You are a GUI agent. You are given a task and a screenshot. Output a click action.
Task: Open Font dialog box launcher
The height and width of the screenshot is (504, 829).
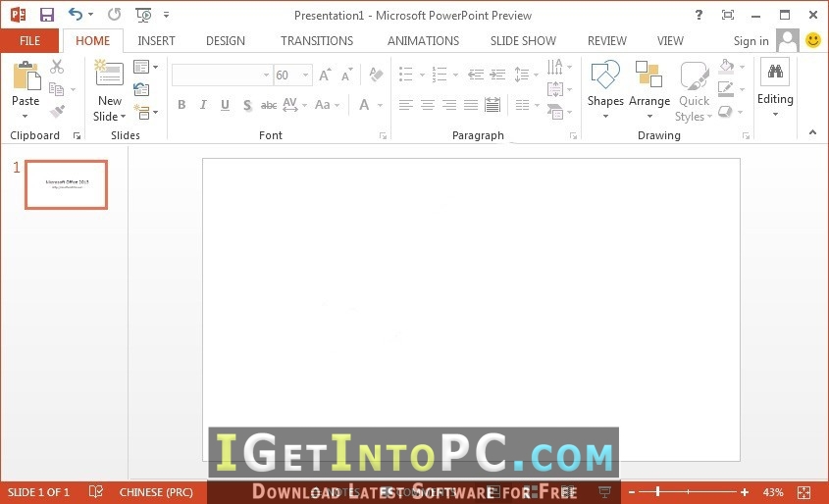click(383, 136)
